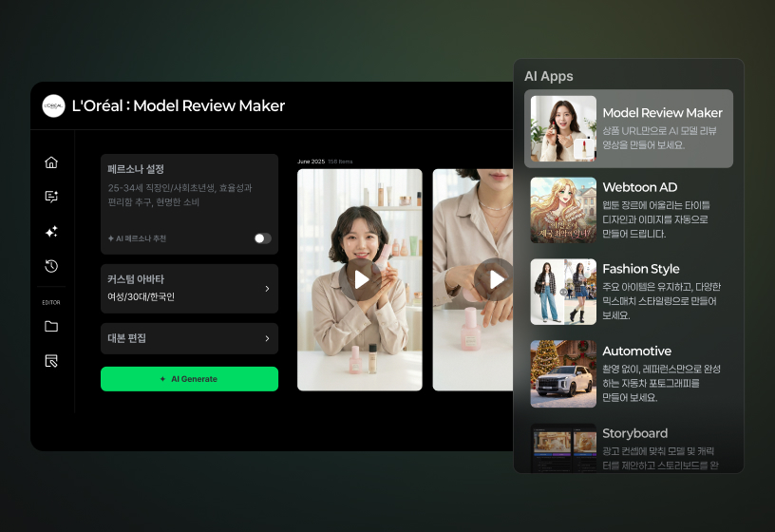Open the chat review icon in sidebar
Viewport: 775px width, 532px height.
coord(51,197)
